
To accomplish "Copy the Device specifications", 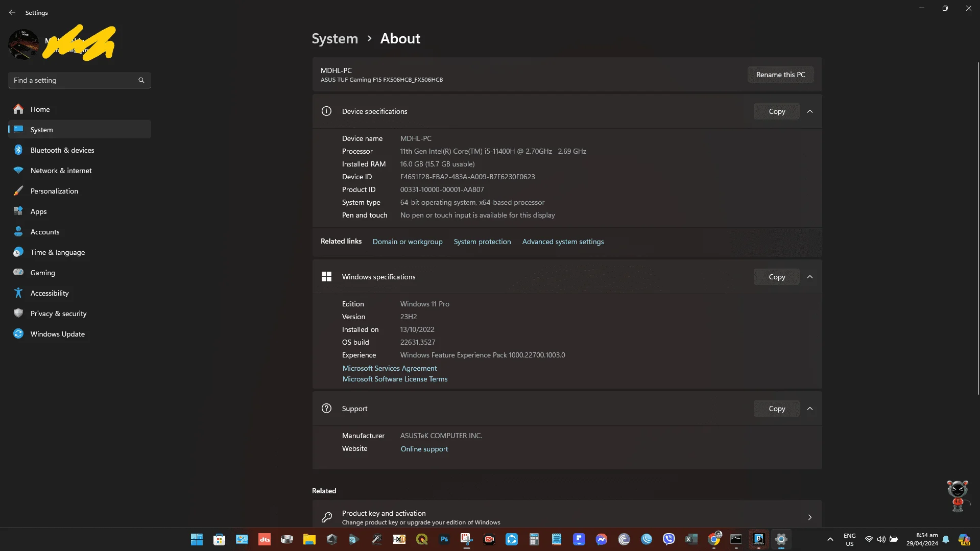I will (777, 111).
